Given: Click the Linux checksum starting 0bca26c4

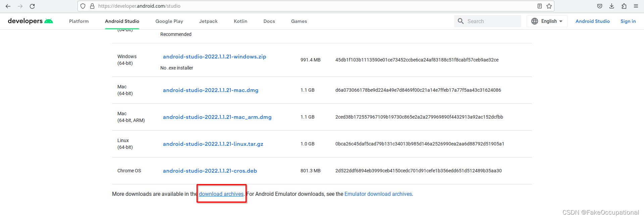Looking at the screenshot, I should 420,144.
